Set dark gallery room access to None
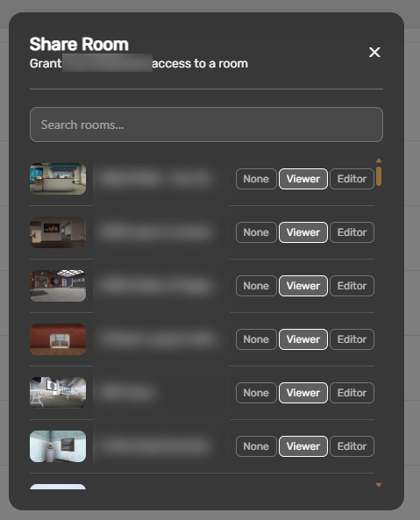 [256, 232]
